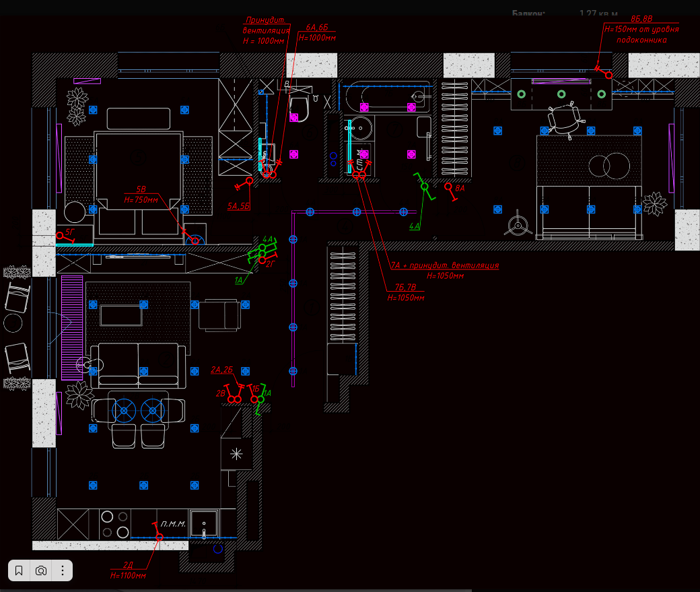Screen dimensions: 700x592
Task: Select the round washbasin symbol
Action: click(360, 129)
